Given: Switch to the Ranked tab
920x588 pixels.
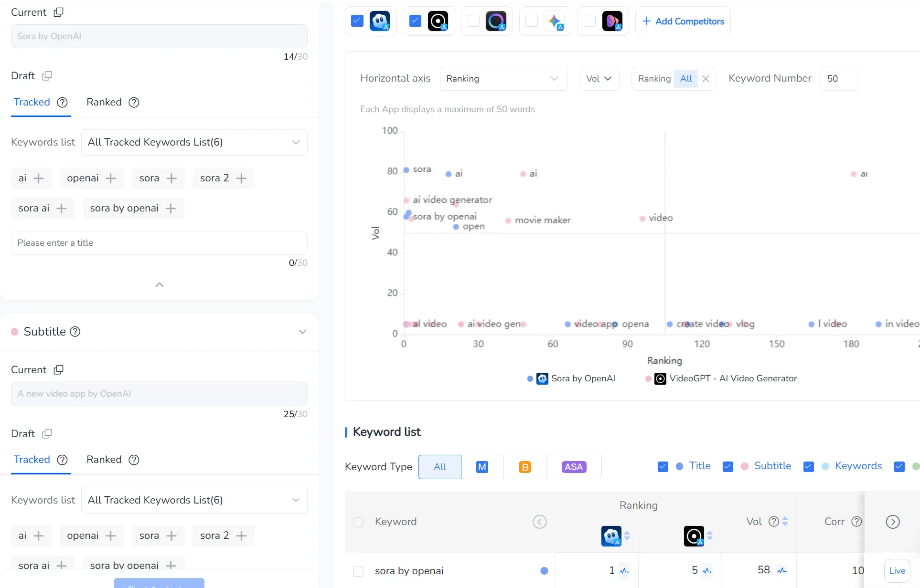Looking at the screenshot, I should [104, 102].
